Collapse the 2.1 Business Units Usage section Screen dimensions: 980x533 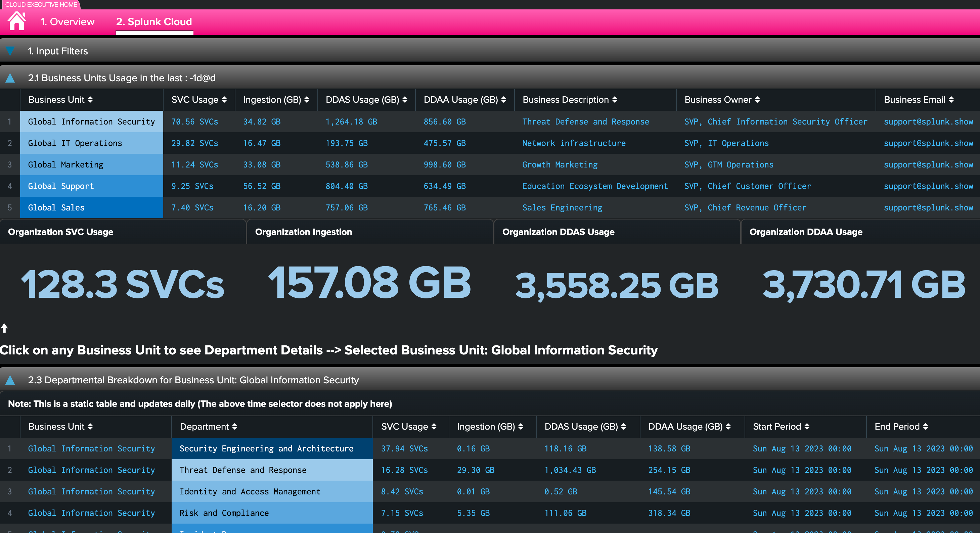tap(10, 78)
